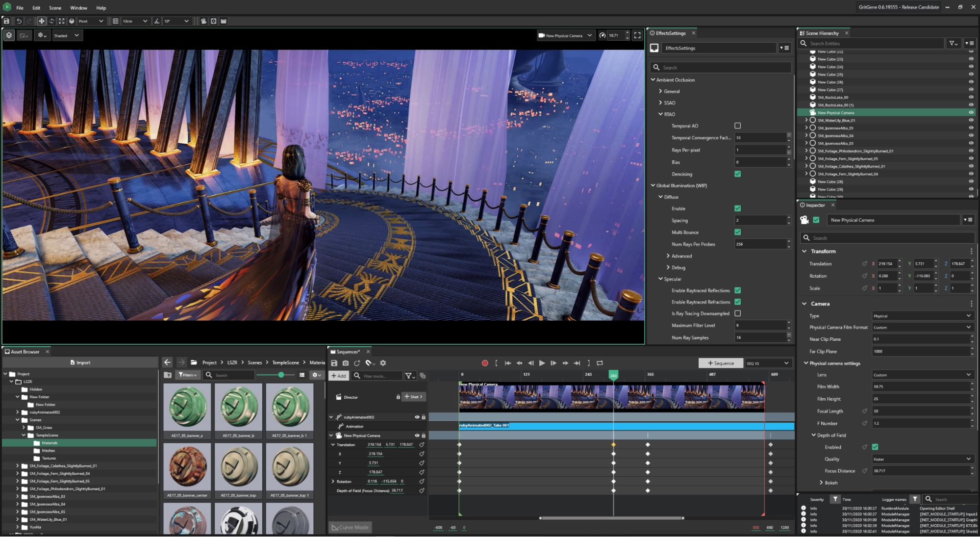Image resolution: width=980 pixels, height=537 pixels.
Task: Click the EffectsSettings tab
Action: (669, 32)
